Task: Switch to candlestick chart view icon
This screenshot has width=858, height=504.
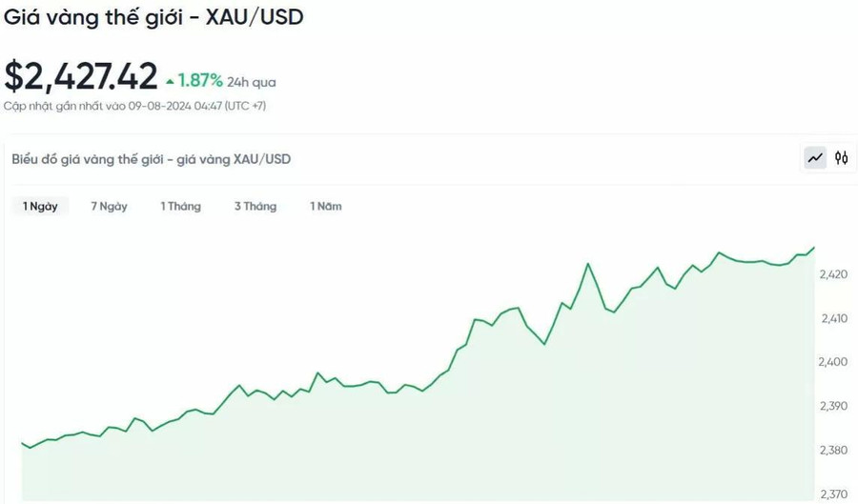Action: 841,158
